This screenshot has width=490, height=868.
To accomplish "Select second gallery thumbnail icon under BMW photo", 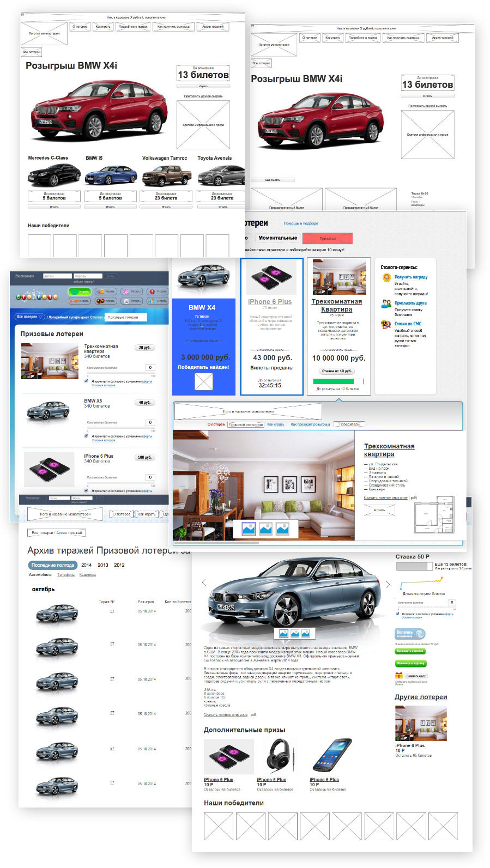I will 295,634.
